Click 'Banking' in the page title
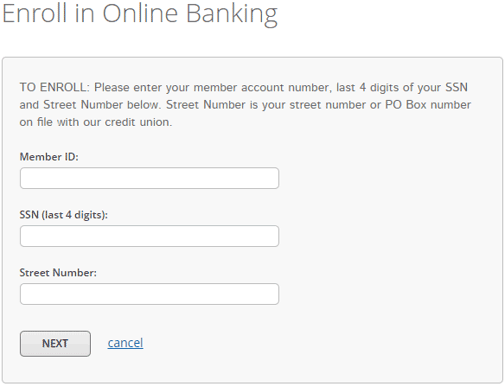The image size is (504, 385). coord(232,14)
